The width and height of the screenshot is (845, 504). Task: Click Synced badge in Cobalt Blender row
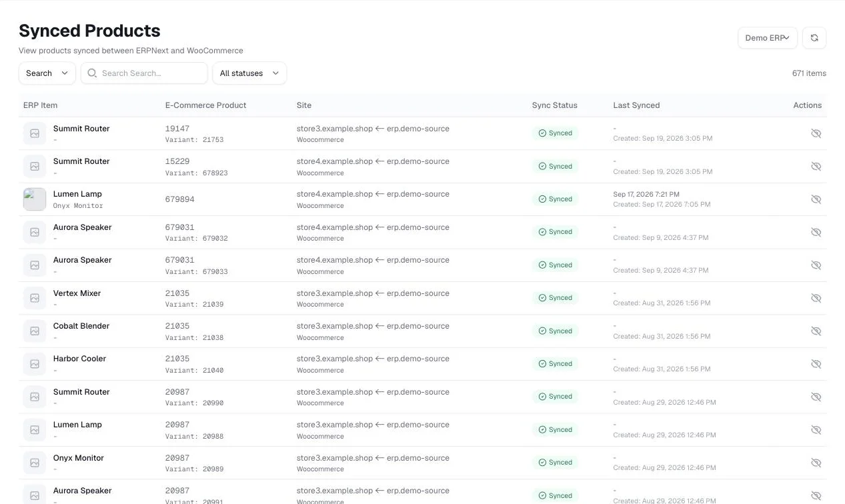point(555,331)
